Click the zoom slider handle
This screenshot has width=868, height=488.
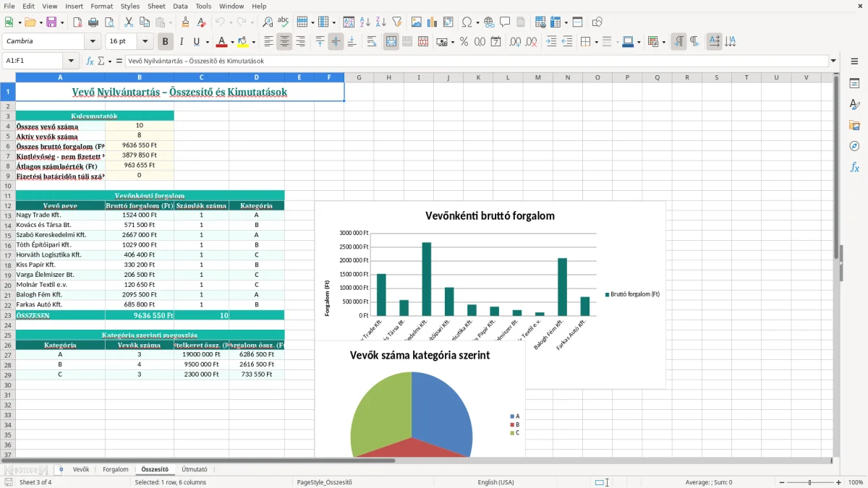point(810,482)
